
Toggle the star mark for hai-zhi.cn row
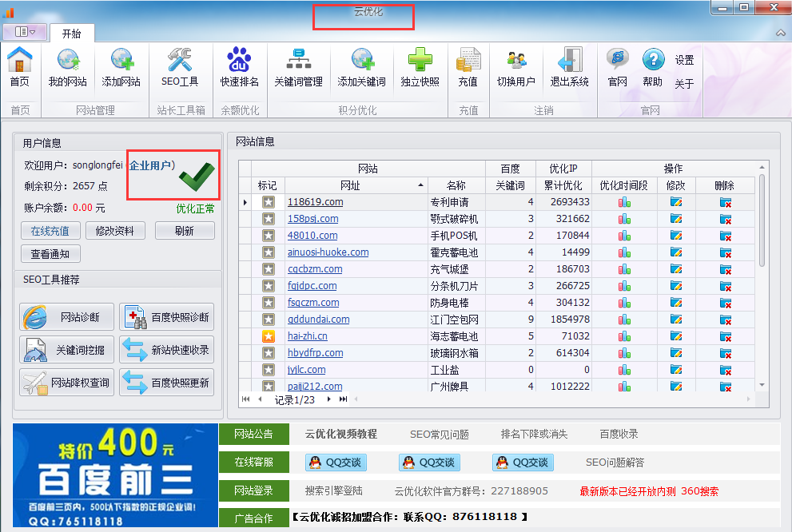(x=268, y=336)
